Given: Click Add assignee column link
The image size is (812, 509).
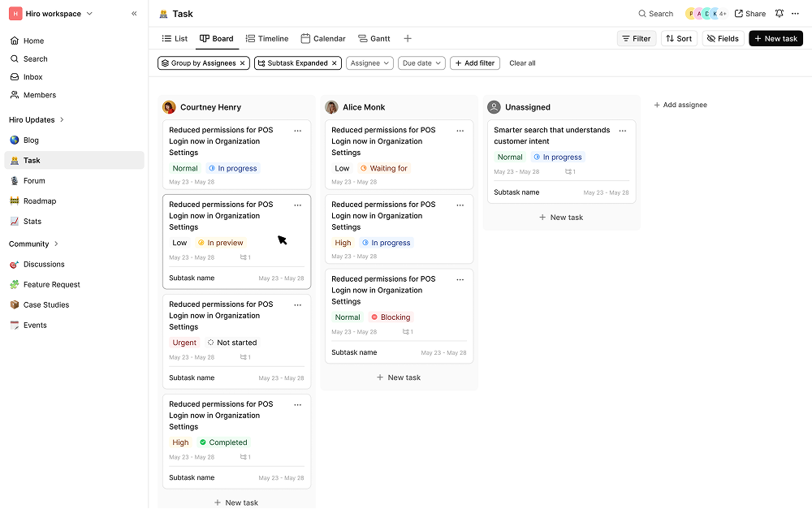Looking at the screenshot, I should click(x=680, y=105).
